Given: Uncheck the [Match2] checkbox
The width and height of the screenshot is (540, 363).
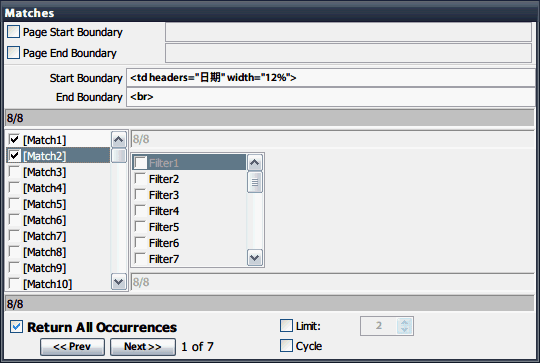Looking at the screenshot, I should point(14,156).
